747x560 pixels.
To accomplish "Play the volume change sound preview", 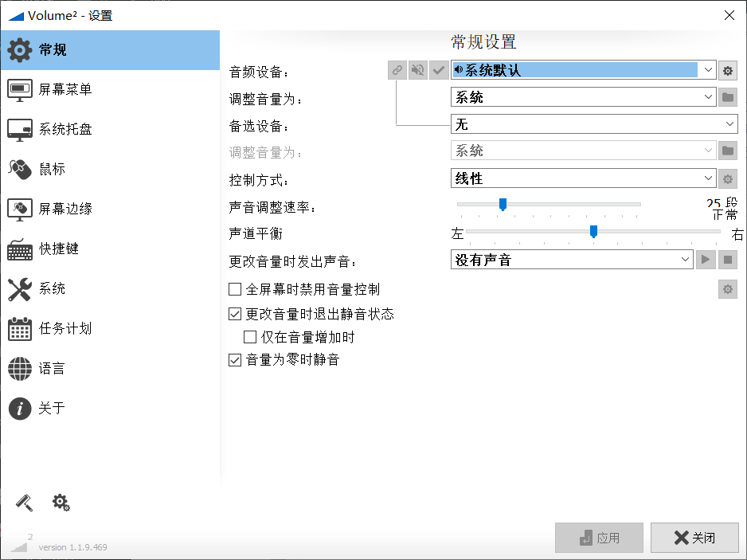I will pos(706,260).
